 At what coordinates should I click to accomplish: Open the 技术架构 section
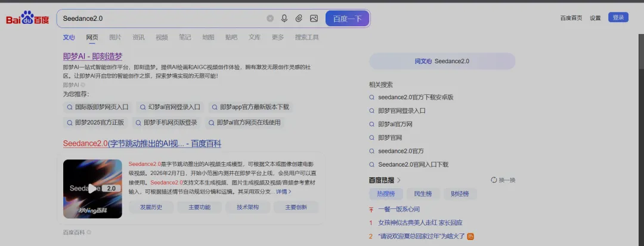click(247, 207)
